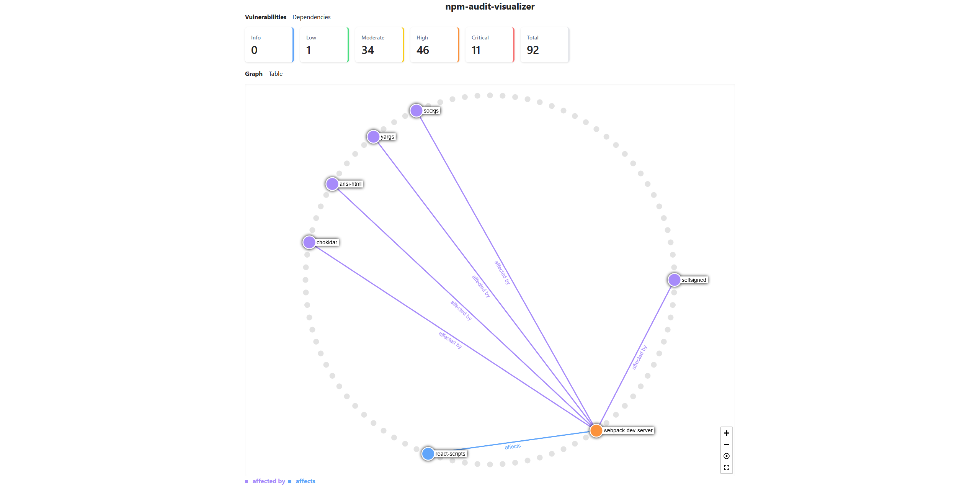Switch to the Dependencies tab
The image size is (980, 492).
click(311, 17)
